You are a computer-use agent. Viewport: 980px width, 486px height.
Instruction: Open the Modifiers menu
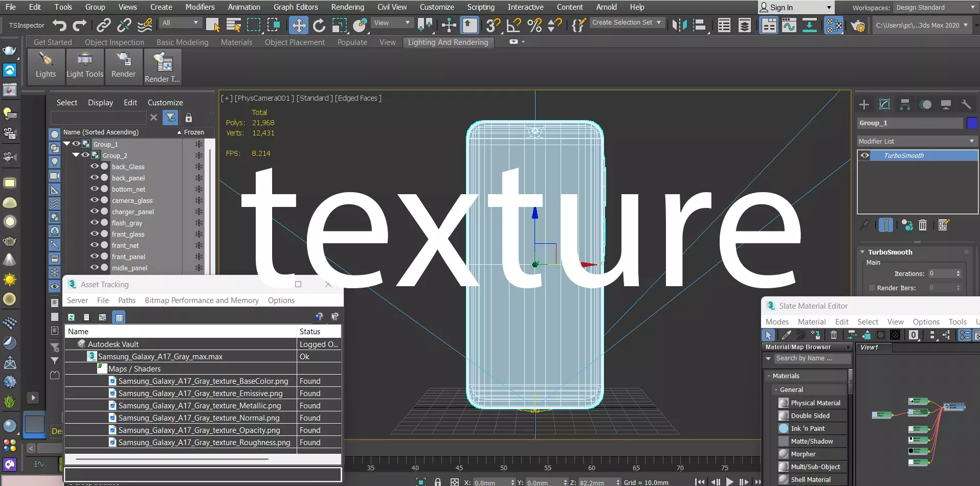[x=200, y=7]
